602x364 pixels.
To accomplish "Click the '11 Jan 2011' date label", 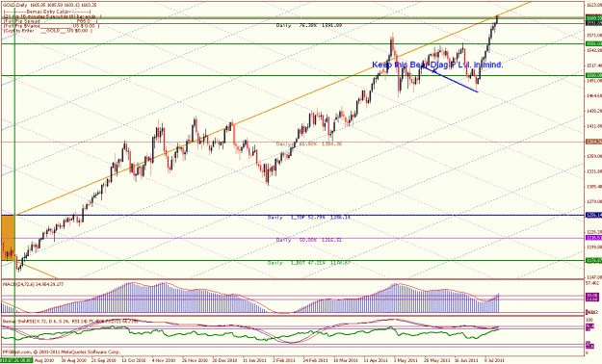I will pyautogui.click(x=253, y=360).
